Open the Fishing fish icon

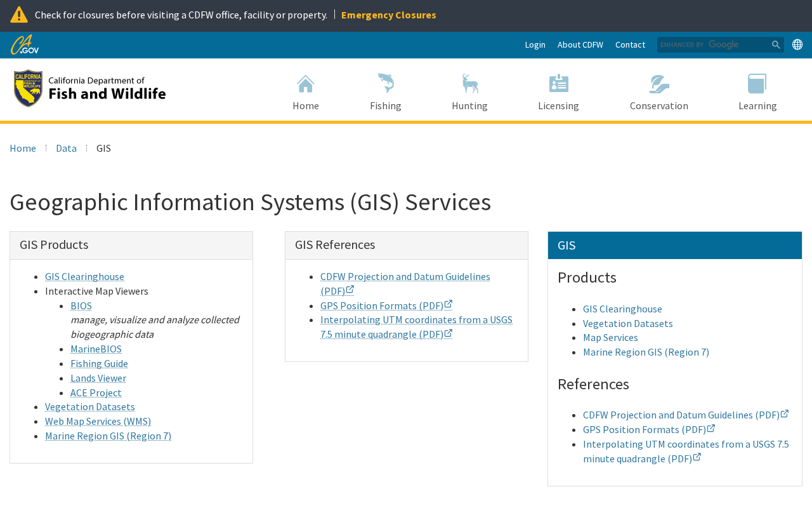(x=386, y=84)
